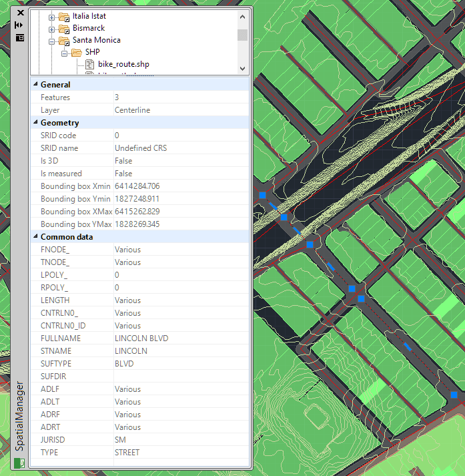Viewport: 465px width, 476px height.
Task: Click the SpatialManager logo icon at bottom
Action: [x=19, y=463]
